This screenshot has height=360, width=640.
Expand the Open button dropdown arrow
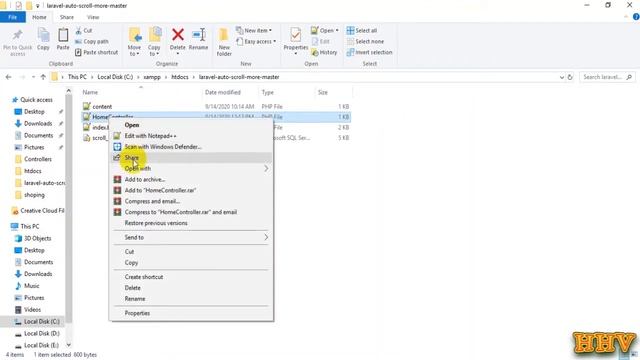point(337,31)
